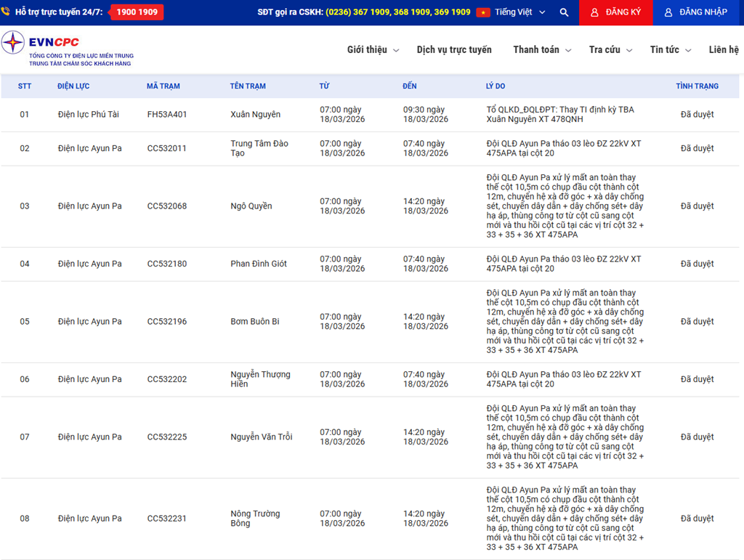Click the user icon in Đăng ký

point(594,12)
